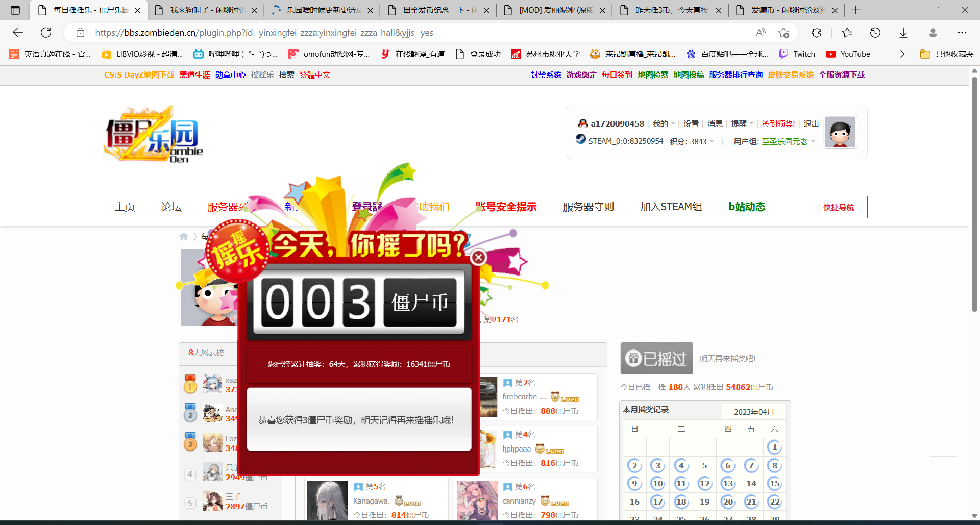The image size is (980, 525).
Task: Open the 其他收藏夹 folder
Action: [x=947, y=54]
